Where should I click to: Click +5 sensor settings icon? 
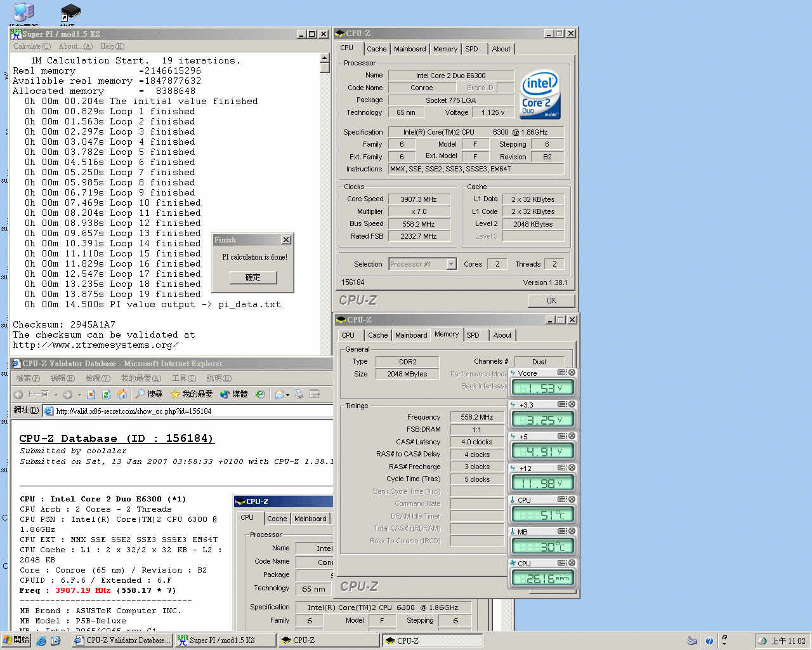coord(561,436)
